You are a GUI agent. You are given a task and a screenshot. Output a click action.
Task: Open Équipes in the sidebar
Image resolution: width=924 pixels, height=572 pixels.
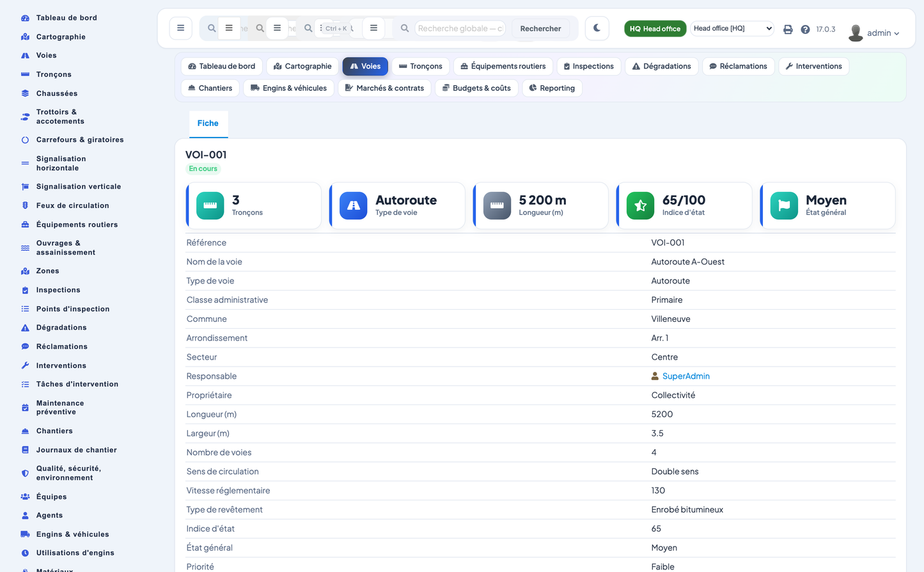(x=51, y=497)
